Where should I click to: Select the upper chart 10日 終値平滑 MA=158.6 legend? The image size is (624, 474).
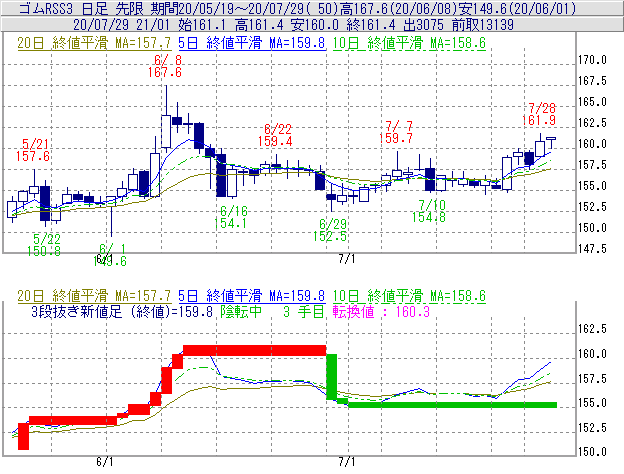[x=409, y=43]
